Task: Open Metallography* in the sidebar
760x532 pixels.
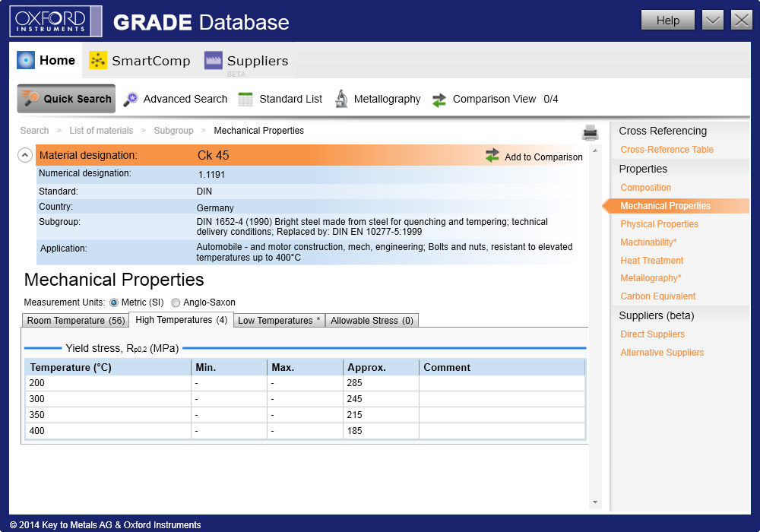Action: click(651, 278)
